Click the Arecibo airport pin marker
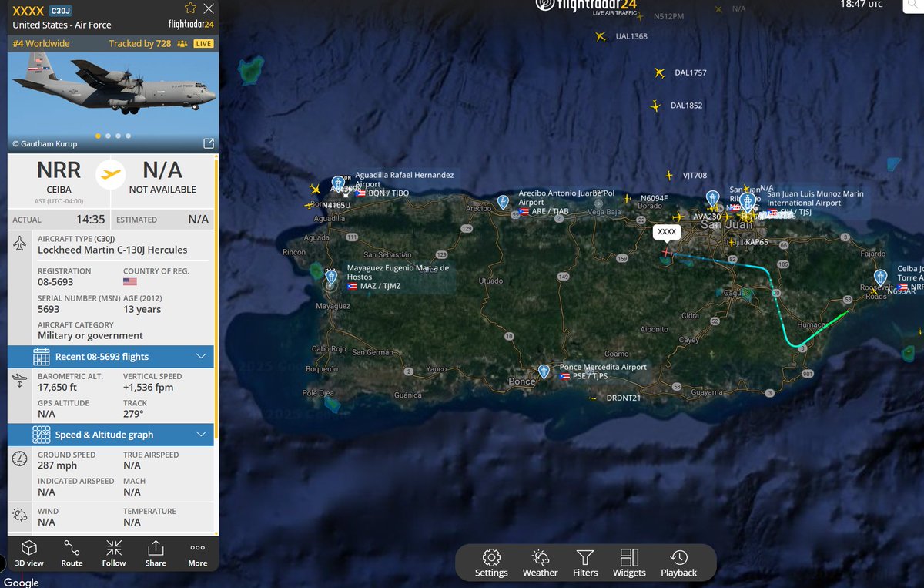 503,201
